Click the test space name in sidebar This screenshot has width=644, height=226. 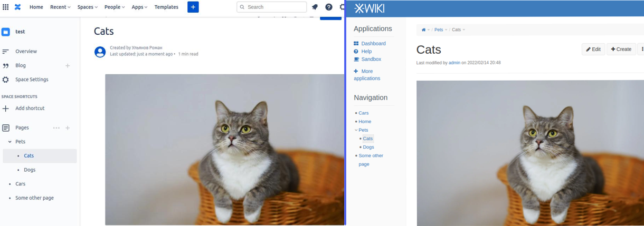click(x=20, y=32)
